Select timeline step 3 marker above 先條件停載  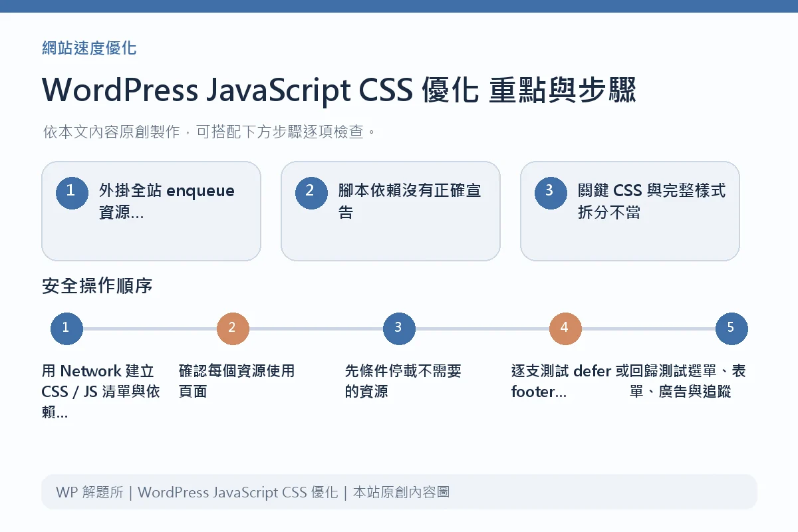tap(399, 329)
